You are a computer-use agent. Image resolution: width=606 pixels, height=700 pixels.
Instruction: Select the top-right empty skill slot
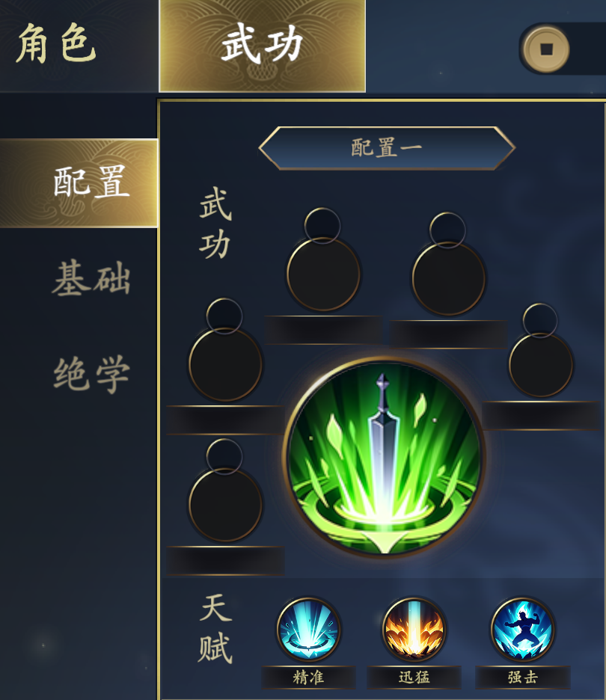tap(448, 278)
